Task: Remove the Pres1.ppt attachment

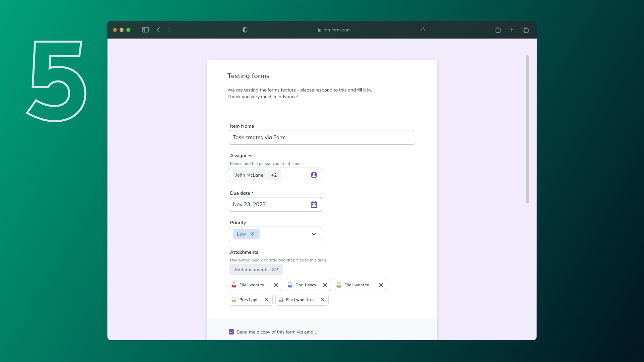Action: (267, 300)
